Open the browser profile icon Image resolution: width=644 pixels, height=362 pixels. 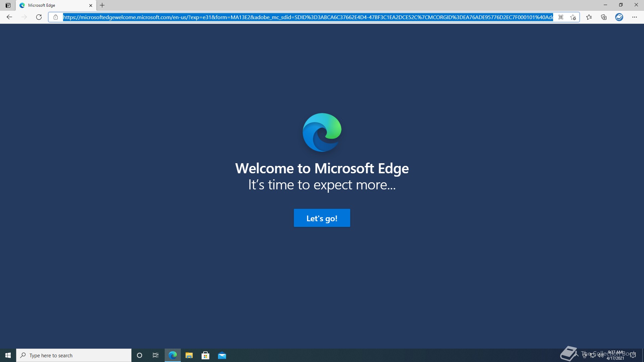619,17
